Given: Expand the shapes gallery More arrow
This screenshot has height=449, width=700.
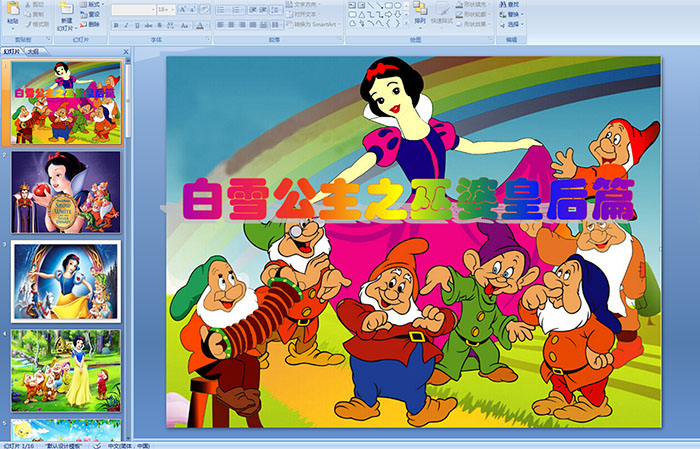Looking at the screenshot, I should click(x=406, y=23).
